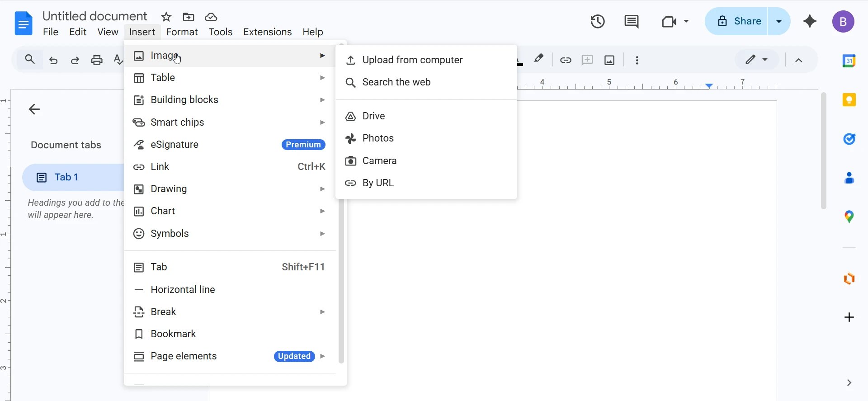Screen dimensions: 868x401
Task: Click the document vertical scrollbar
Action: coord(823,151)
